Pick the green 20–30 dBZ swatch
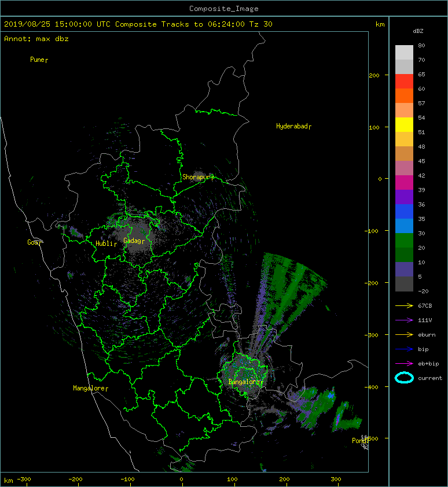This screenshot has height=487, width=448. pos(404,241)
